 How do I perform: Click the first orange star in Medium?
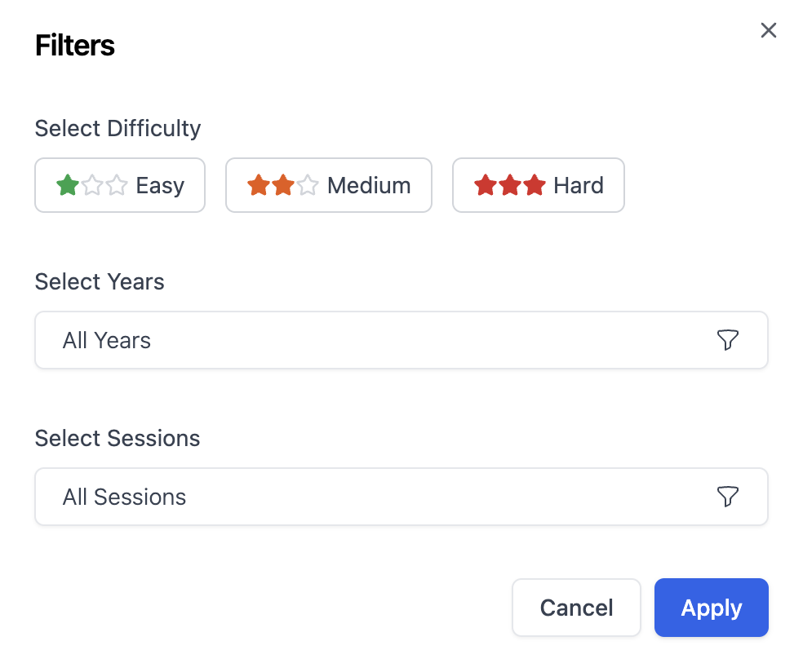coord(259,186)
